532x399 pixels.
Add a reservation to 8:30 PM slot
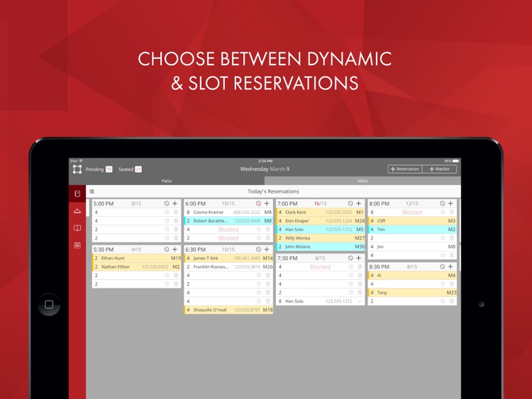[450, 266]
